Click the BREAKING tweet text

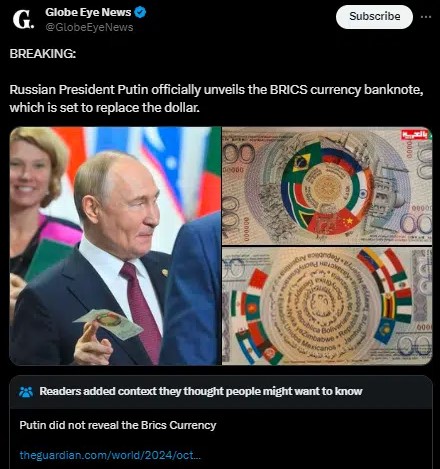(43, 54)
